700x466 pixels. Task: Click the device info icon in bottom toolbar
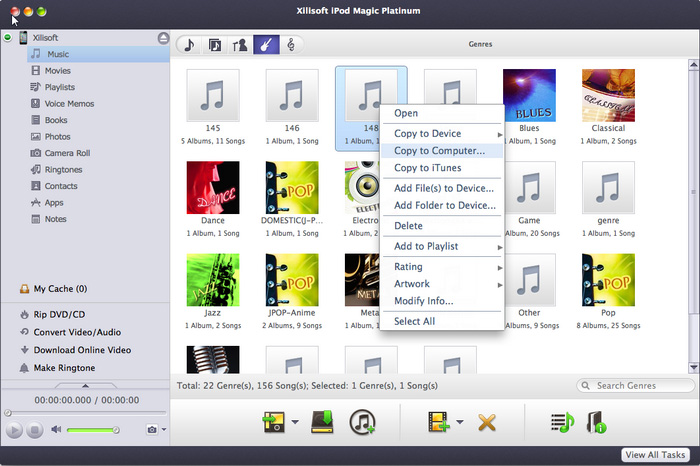pyautogui.click(x=597, y=422)
